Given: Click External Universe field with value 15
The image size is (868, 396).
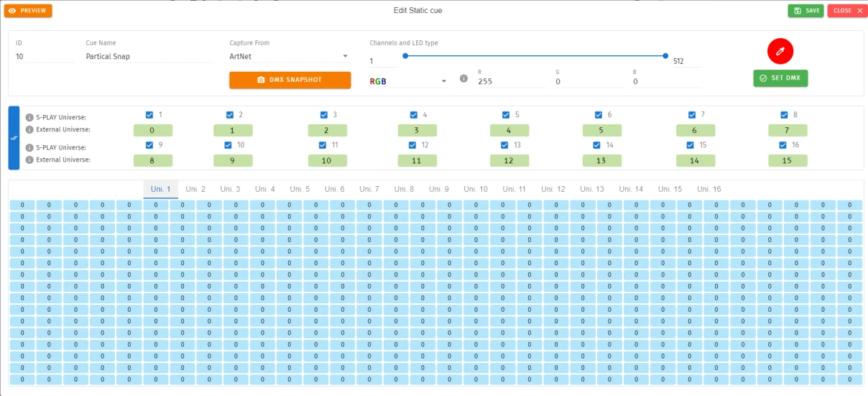Looking at the screenshot, I should 788,160.
